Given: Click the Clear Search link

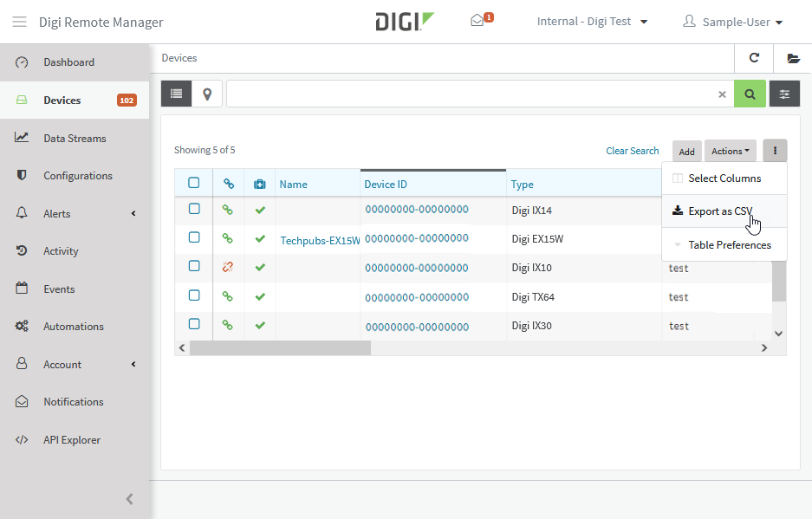Looking at the screenshot, I should 632,151.
